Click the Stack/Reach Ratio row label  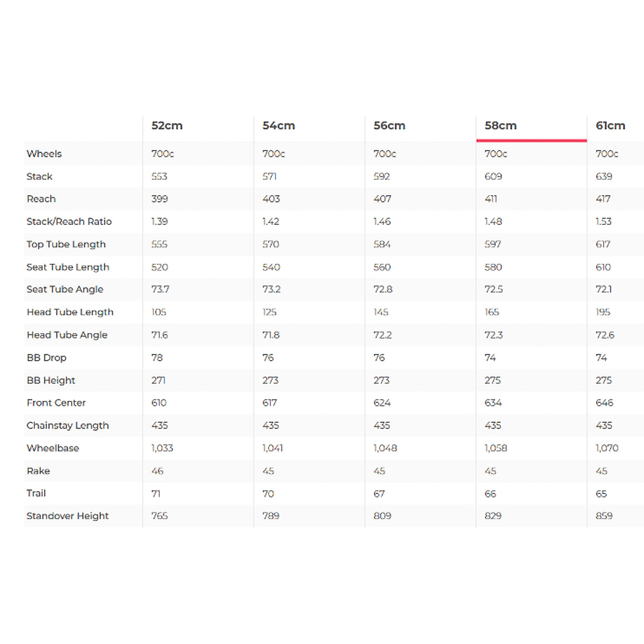point(69,222)
